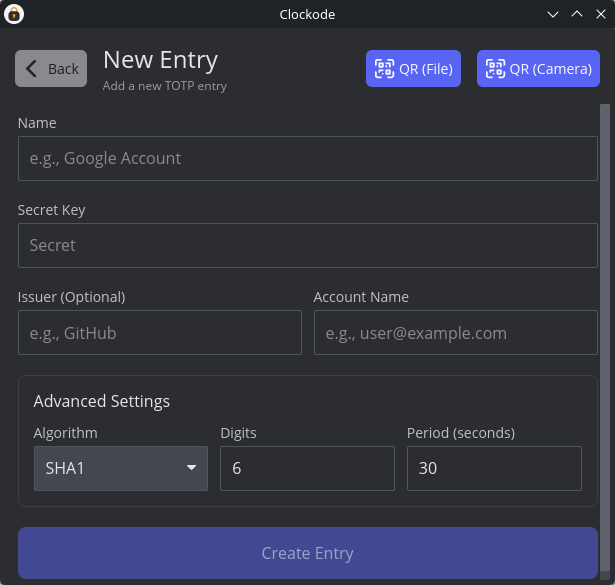
Task: Edit the Period (seconds) field
Action: (494, 468)
